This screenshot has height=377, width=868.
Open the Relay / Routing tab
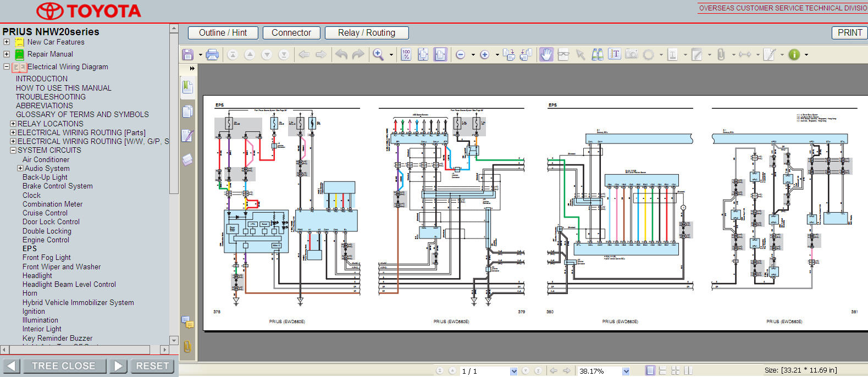coord(366,33)
